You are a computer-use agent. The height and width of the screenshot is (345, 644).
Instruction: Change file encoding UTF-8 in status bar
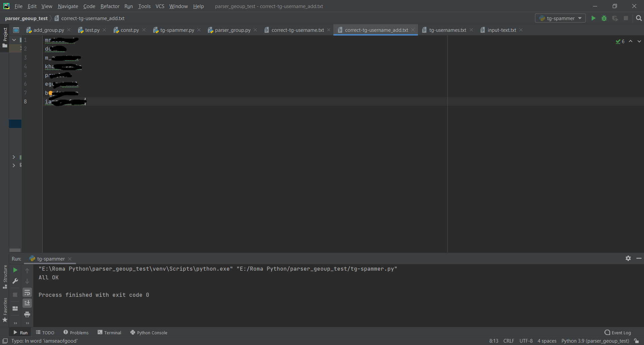click(526, 341)
